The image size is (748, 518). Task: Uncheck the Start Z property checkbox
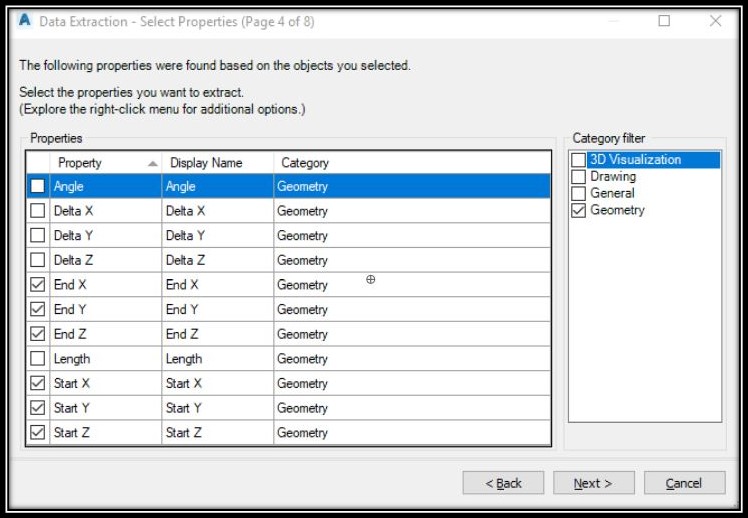click(38, 432)
